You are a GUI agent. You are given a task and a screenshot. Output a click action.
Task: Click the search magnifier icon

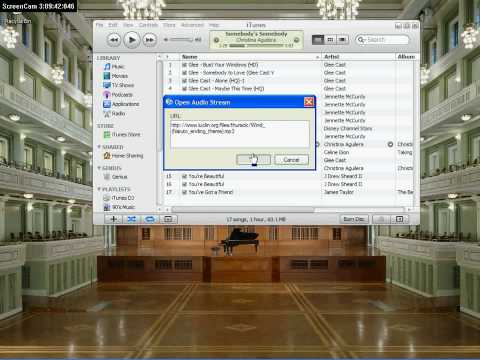click(361, 40)
